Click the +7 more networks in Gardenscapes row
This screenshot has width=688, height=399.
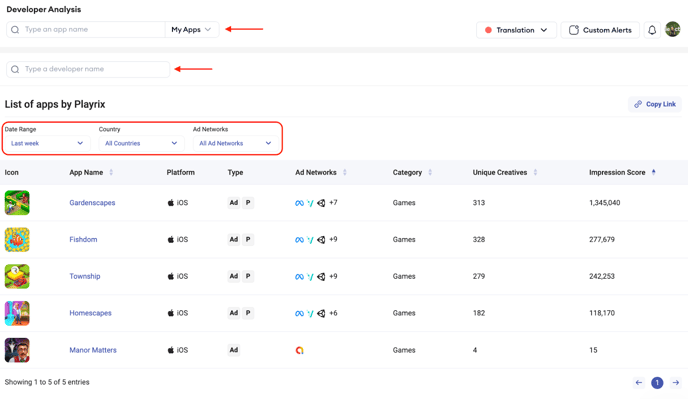point(333,203)
